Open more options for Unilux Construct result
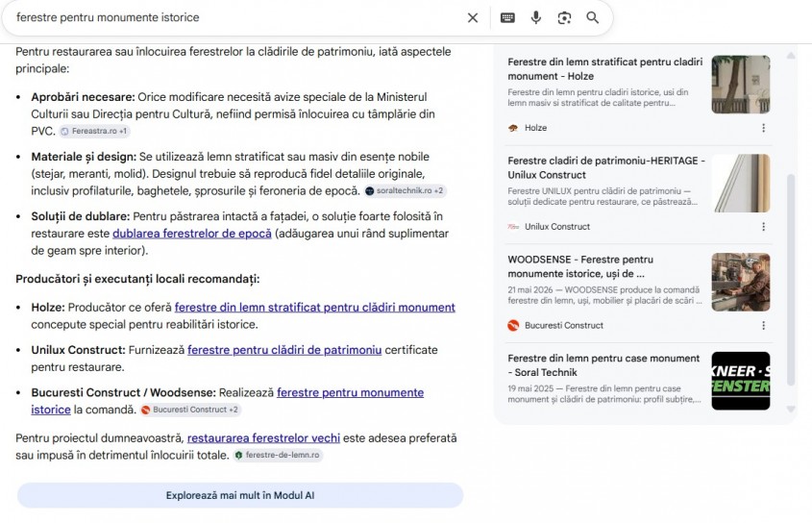This screenshot has width=812, height=523. (763, 227)
